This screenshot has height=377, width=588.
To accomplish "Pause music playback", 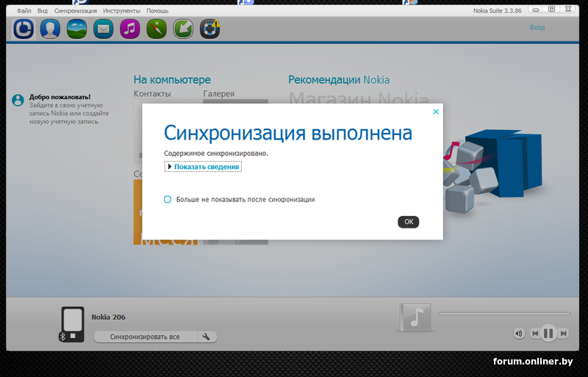I will click(x=548, y=333).
